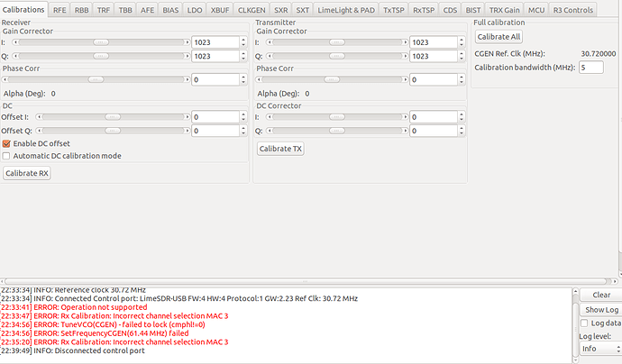Viewport: 622px width, 364px height.
Task: Select the LimeLight & PAD tab
Action: [x=346, y=10]
